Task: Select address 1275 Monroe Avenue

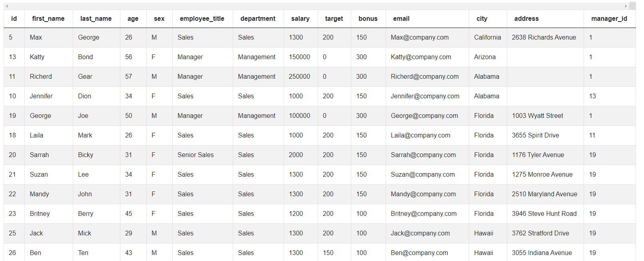Action: pyautogui.click(x=545, y=175)
